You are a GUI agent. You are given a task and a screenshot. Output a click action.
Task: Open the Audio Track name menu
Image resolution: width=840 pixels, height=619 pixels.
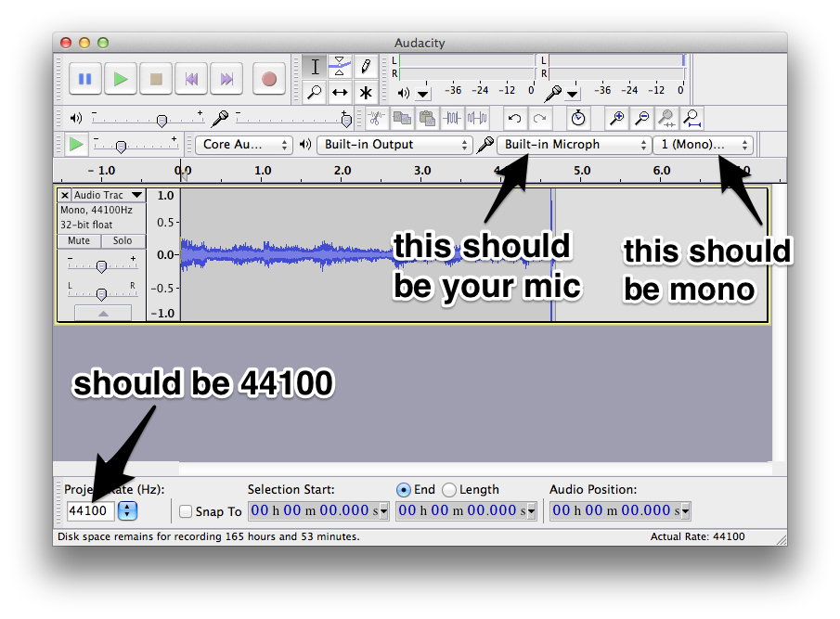[109, 195]
